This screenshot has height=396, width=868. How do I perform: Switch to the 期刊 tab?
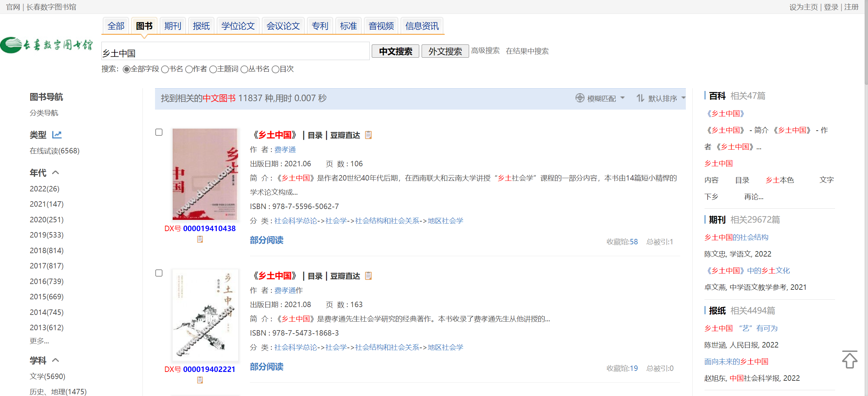[x=173, y=26]
